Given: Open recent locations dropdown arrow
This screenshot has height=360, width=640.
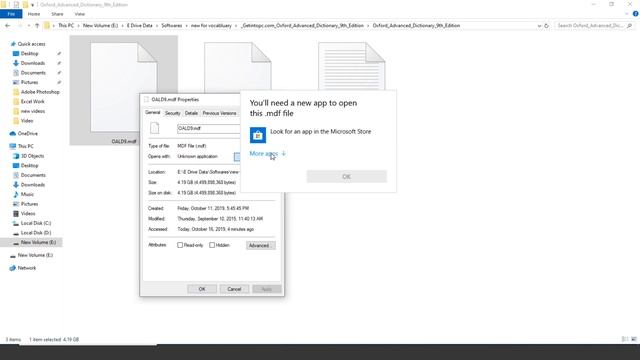Looking at the screenshot, I should click(29, 25).
